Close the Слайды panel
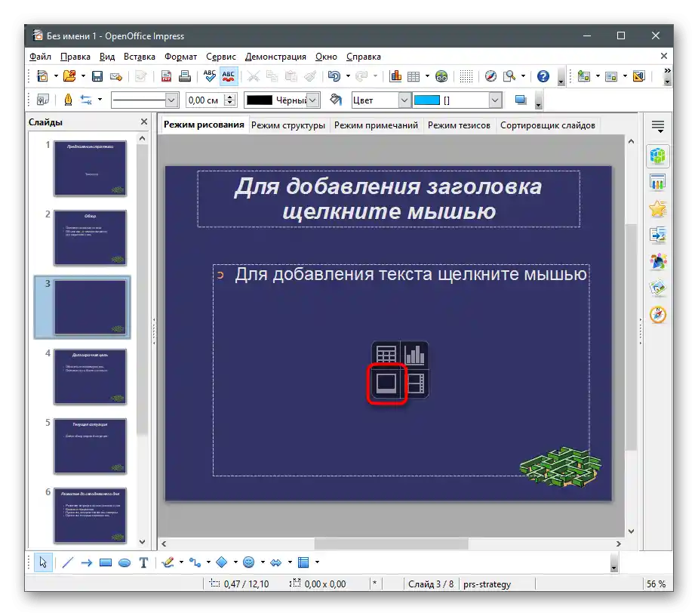 pos(144,122)
